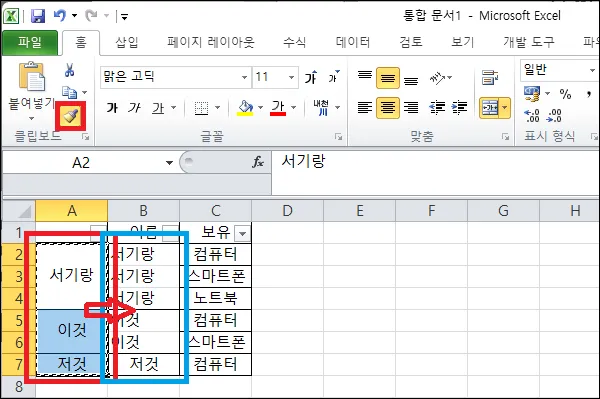Click the cell borders icon
Viewport: 600px width, 399px height.
tap(201, 108)
